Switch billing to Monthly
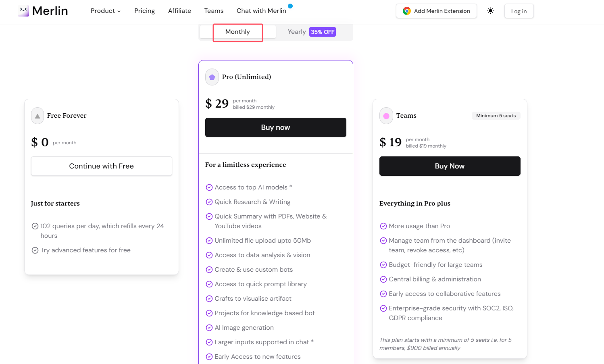 [237, 32]
